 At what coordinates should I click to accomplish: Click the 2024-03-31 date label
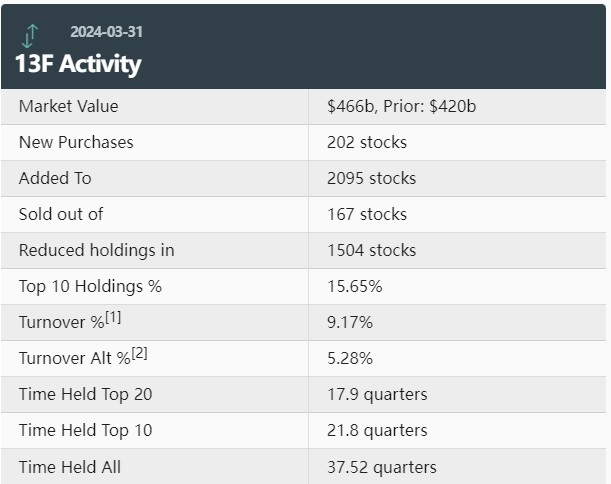click(x=106, y=32)
